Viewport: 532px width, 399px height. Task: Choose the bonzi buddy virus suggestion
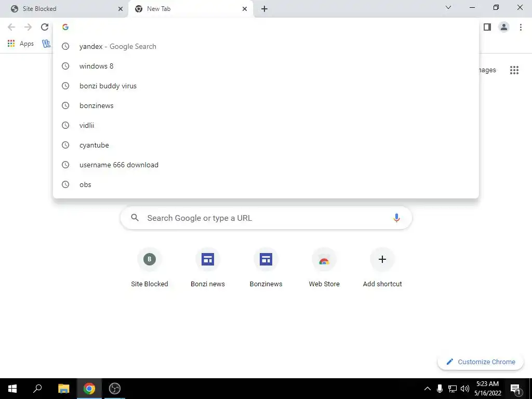tap(266, 86)
